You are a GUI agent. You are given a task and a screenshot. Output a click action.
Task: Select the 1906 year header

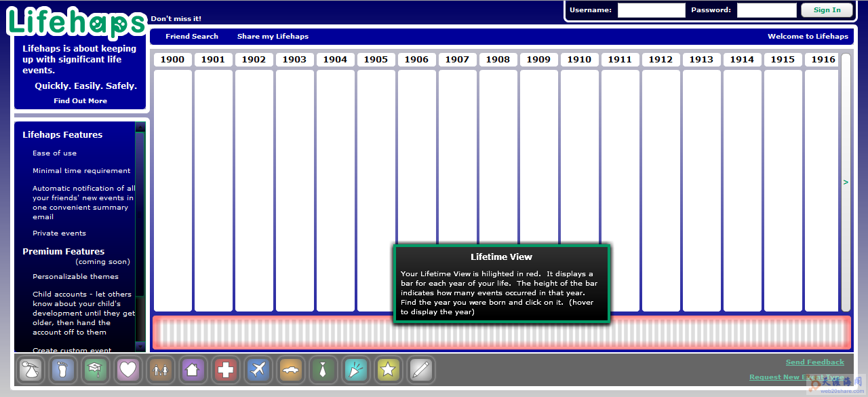(x=416, y=60)
